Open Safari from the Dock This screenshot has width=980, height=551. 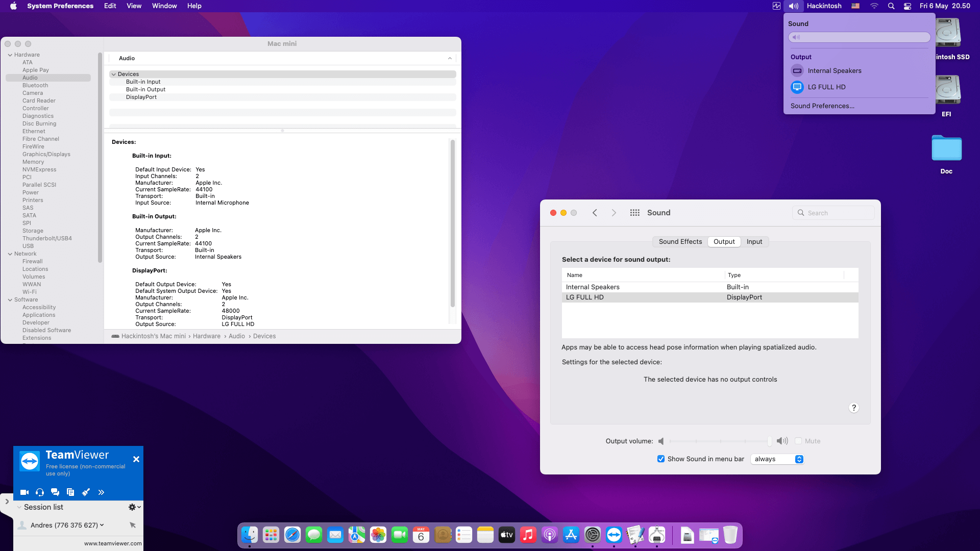(x=292, y=535)
